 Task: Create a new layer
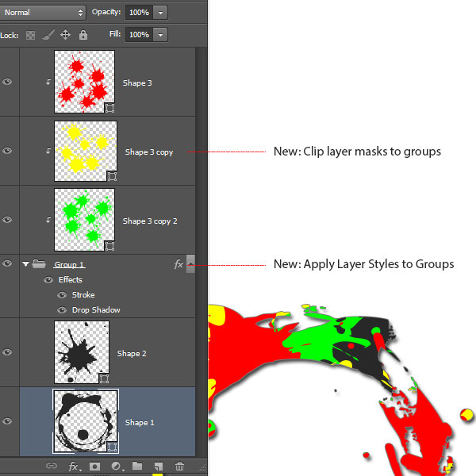point(158,466)
